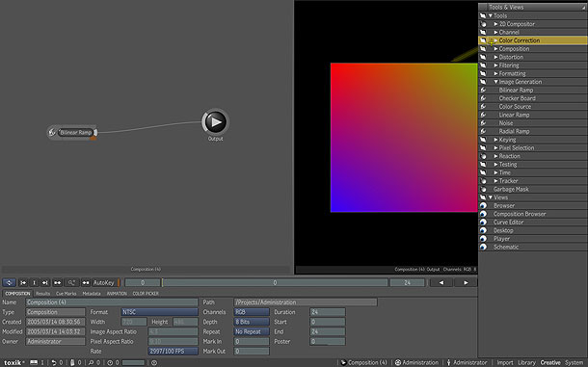Click the gradient image in the Player view

(404, 138)
